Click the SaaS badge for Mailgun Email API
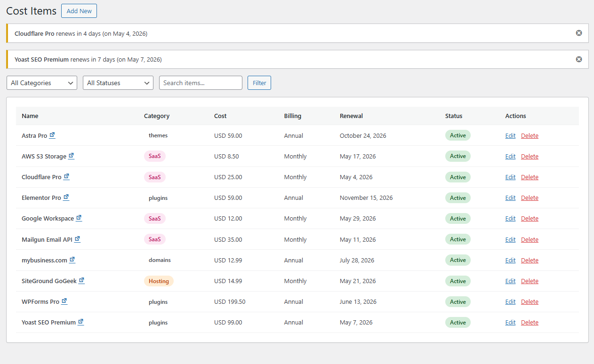594x364 pixels. [x=154, y=239]
